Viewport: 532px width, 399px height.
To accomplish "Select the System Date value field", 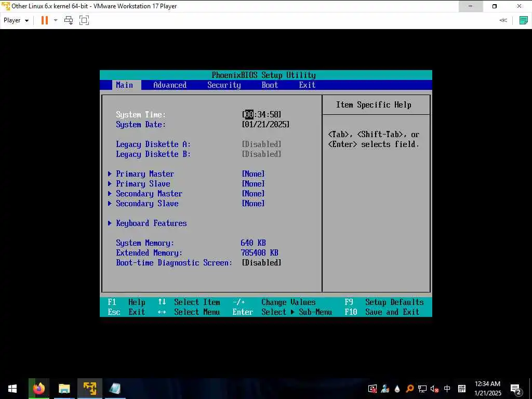I will [265, 125].
